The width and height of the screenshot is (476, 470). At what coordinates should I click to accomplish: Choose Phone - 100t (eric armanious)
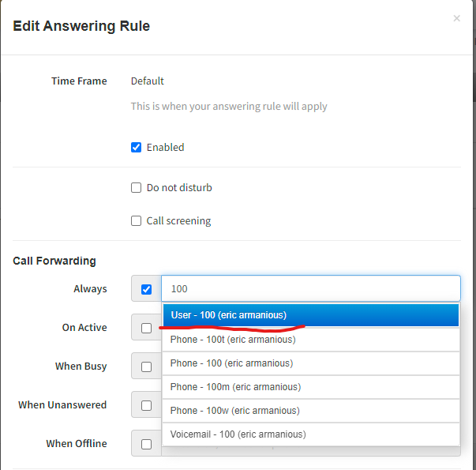(x=310, y=340)
